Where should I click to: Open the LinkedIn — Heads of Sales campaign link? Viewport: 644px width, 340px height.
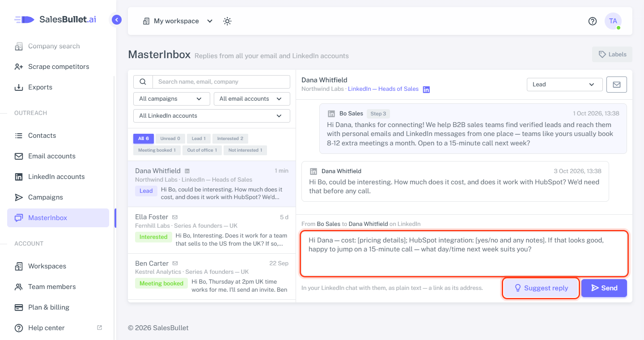[383, 89]
